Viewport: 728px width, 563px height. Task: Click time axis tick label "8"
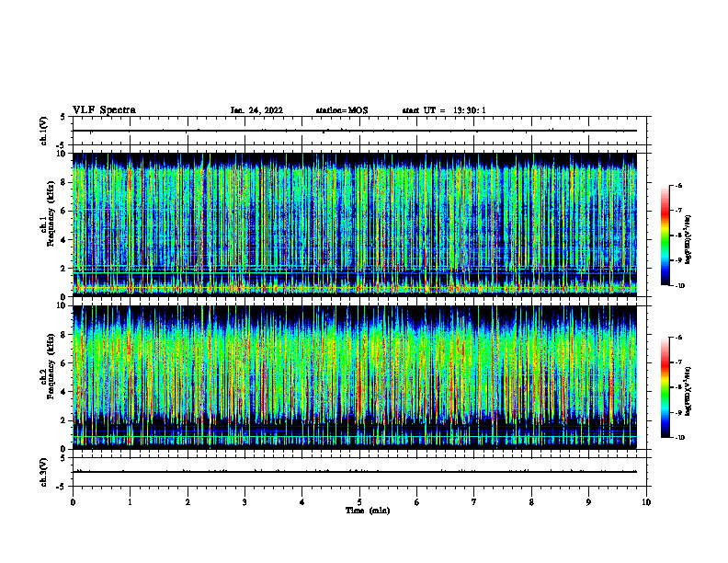531,502
